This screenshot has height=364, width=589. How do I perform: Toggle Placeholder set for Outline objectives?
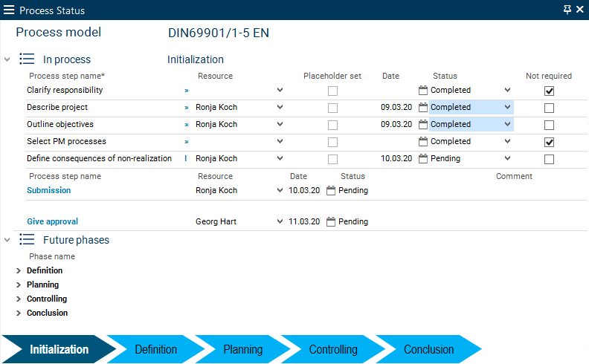(332, 125)
